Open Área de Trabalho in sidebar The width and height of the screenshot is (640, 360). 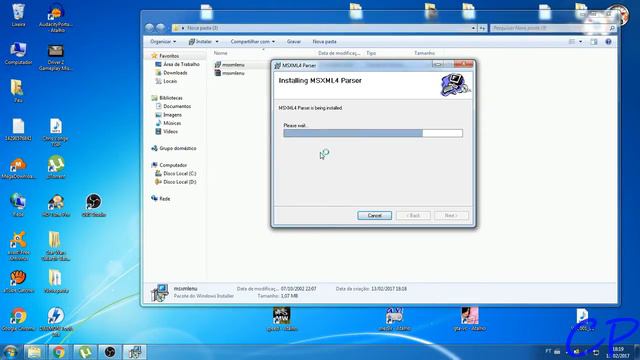point(181,64)
